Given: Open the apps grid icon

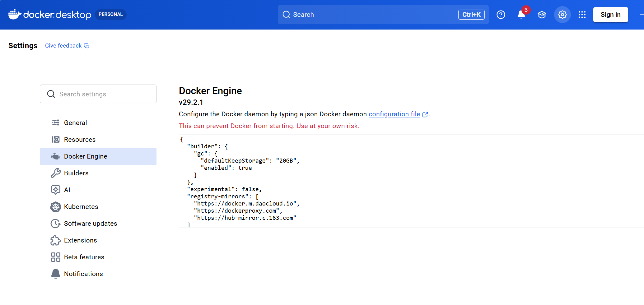Looking at the screenshot, I should (582, 15).
